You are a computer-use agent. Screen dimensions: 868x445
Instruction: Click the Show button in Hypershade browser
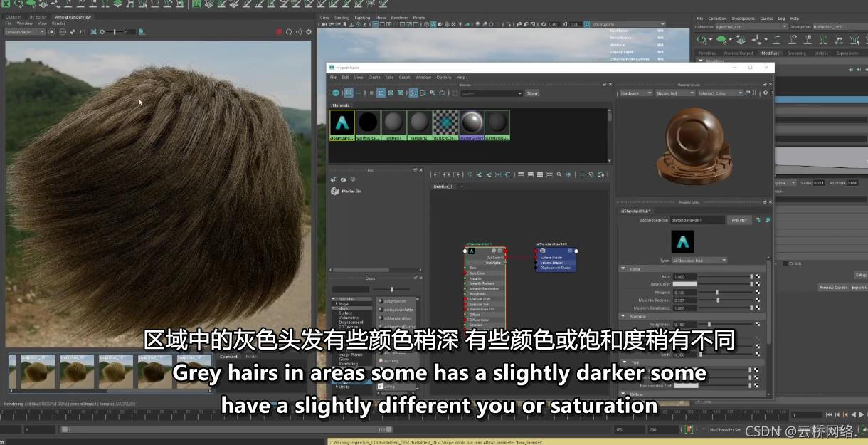pos(532,93)
